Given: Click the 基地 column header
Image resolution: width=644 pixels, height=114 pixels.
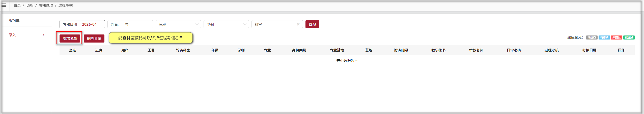Looking at the screenshot, I should click(x=369, y=50).
